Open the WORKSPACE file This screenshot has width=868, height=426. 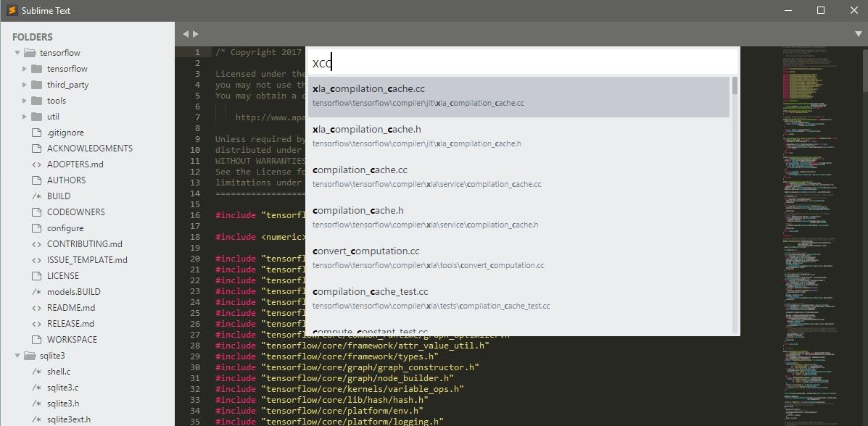pos(72,340)
